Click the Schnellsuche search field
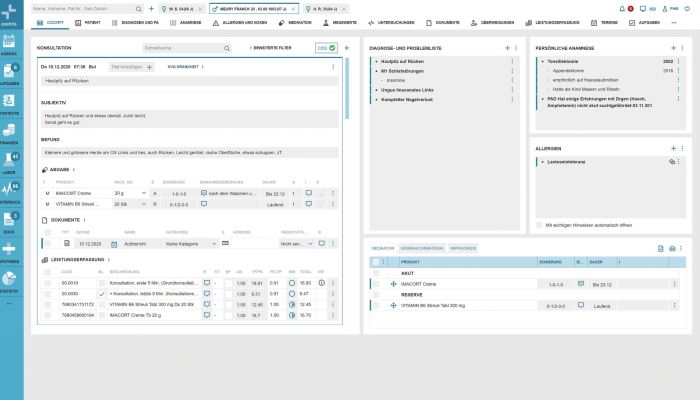 point(187,48)
